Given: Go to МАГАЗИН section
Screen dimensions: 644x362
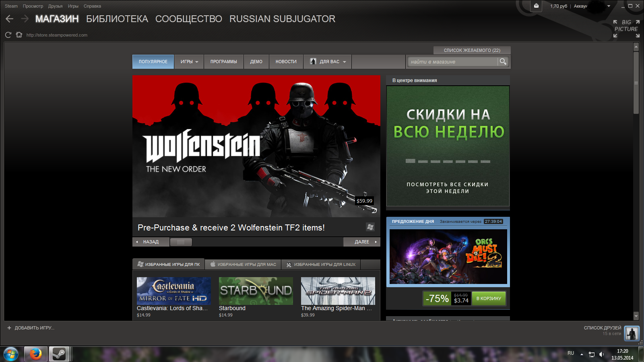Looking at the screenshot, I should 57,19.
